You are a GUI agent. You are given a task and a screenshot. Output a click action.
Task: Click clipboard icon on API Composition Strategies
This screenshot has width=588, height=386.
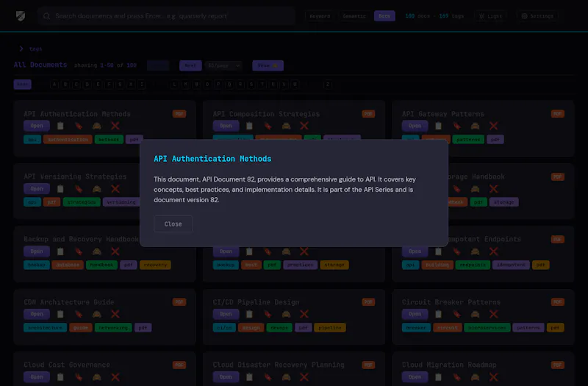click(x=249, y=126)
